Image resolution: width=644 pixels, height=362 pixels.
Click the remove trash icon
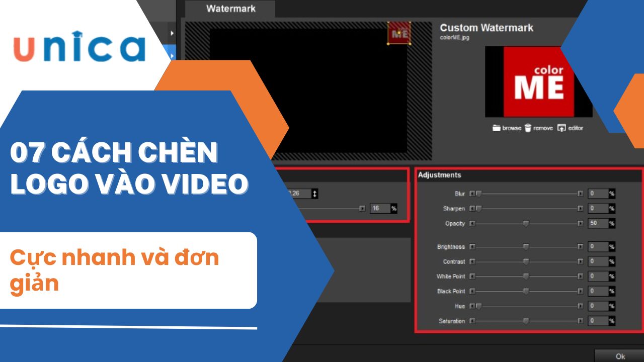tap(528, 128)
